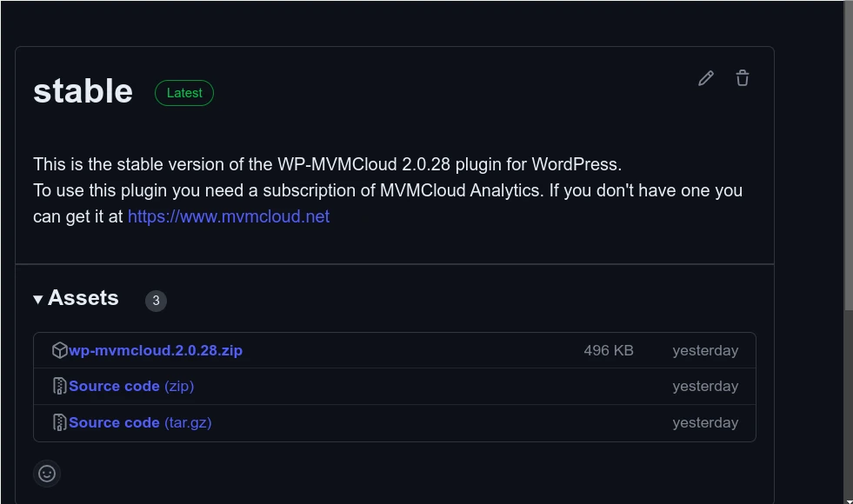Download wp-mvmcloud.2.0.28.zip
Image resolution: width=853 pixels, height=504 pixels.
pyautogui.click(x=156, y=350)
